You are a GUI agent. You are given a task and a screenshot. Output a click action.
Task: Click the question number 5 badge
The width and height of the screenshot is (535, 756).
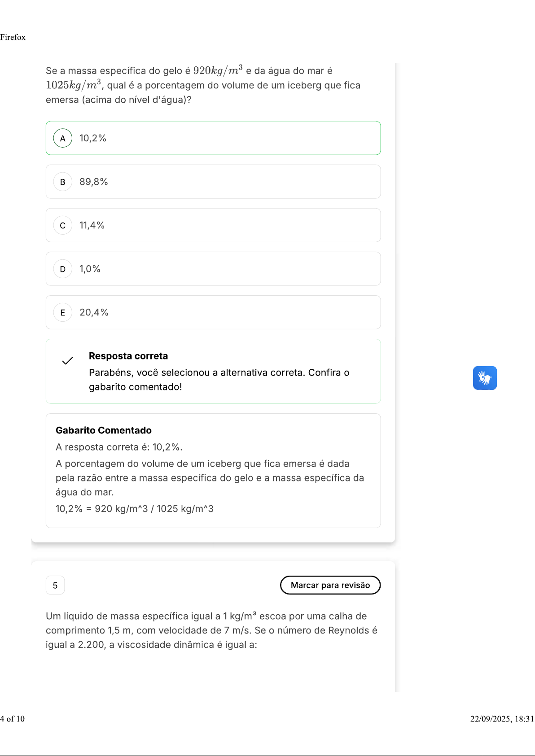(55, 585)
